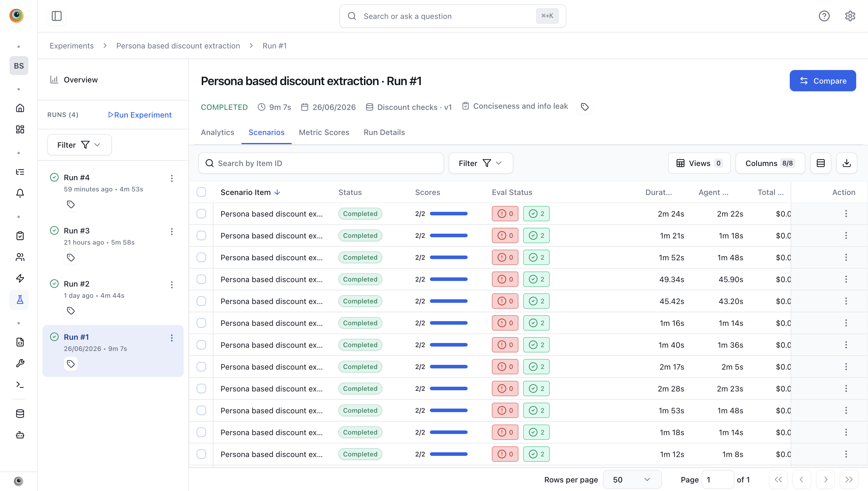Open the database icon in the rail
This screenshot has height=491, width=868.
[x=20, y=413]
